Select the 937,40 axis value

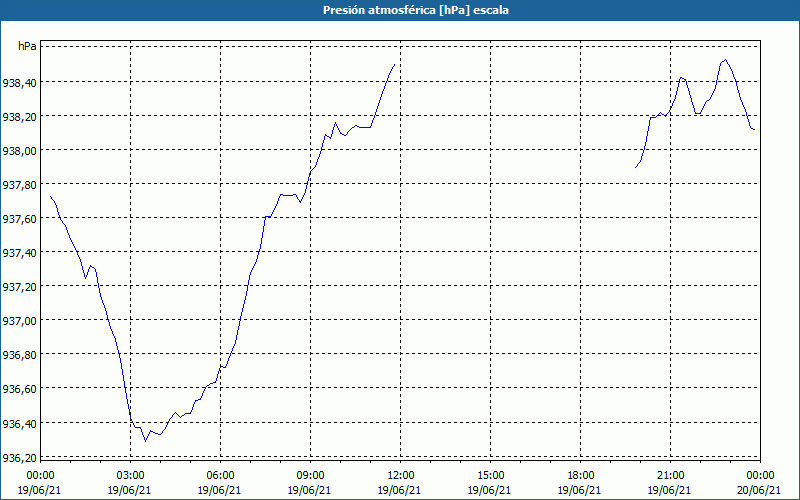[x=19, y=253]
